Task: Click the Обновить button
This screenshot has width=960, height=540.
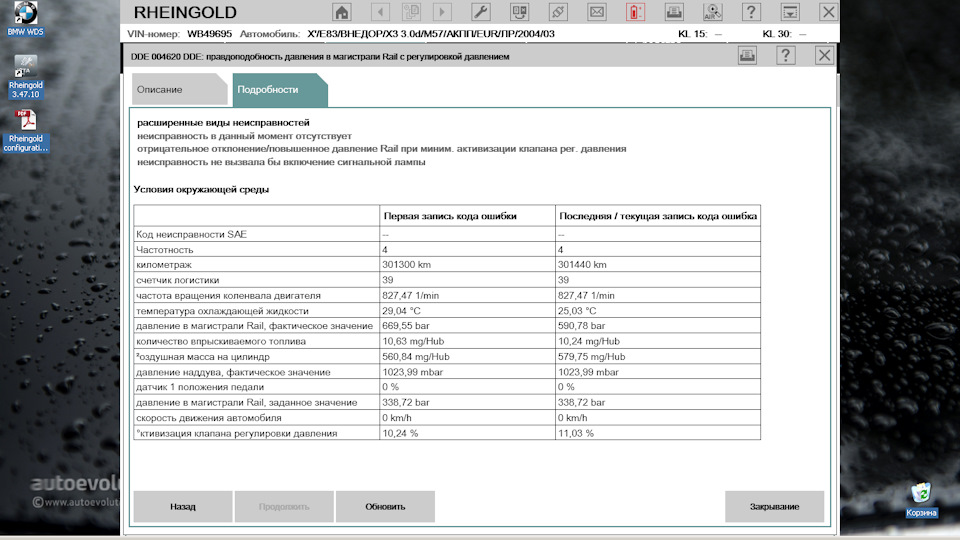Action: (x=385, y=506)
